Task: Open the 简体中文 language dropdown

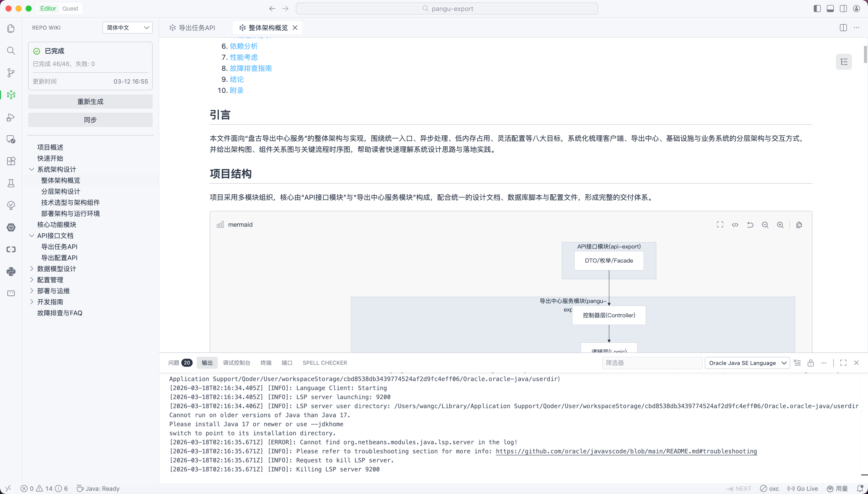Action: (x=127, y=27)
